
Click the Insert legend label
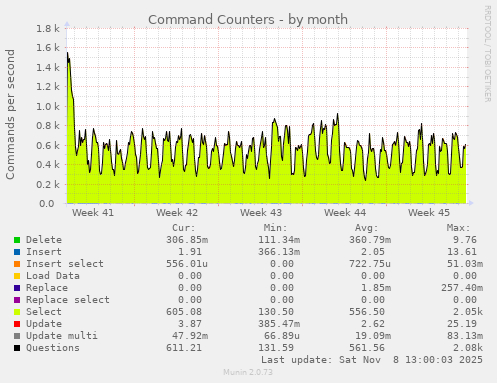[x=44, y=252]
